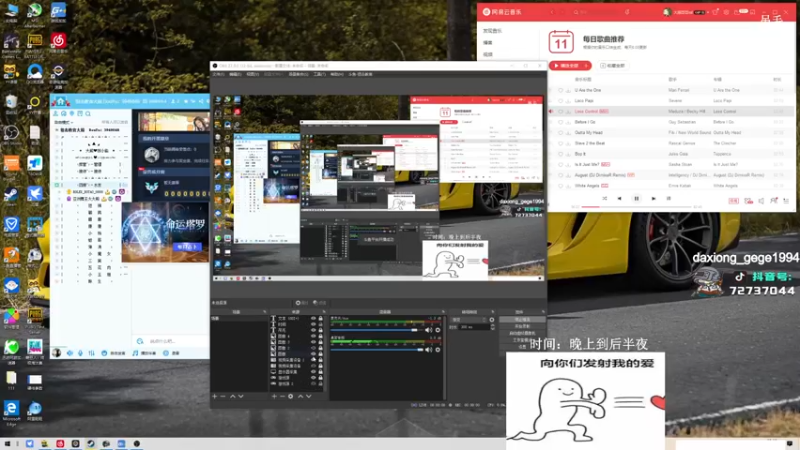Open 文件(F) menu in OBS
This screenshot has height=450, width=800.
click(x=218, y=74)
